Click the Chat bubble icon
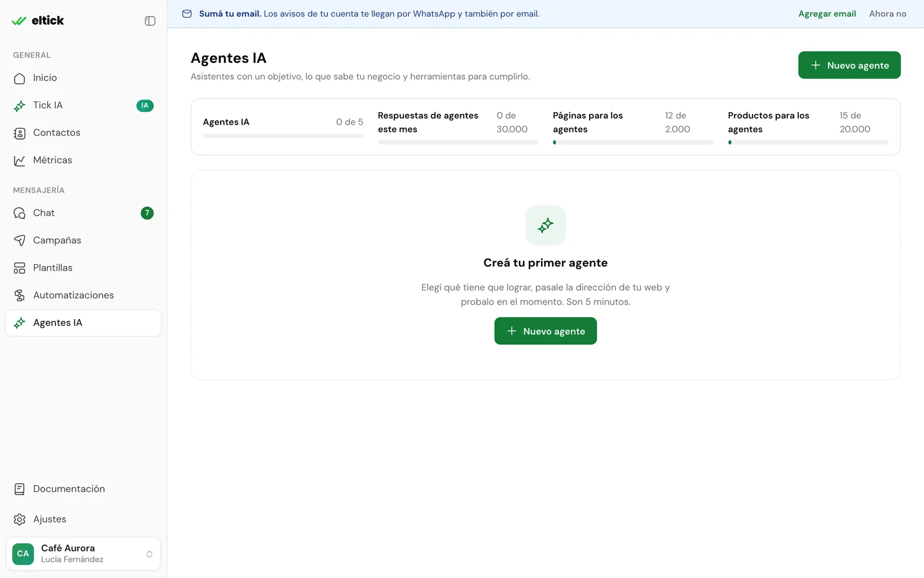The image size is (924, 578). coord(20,213)
